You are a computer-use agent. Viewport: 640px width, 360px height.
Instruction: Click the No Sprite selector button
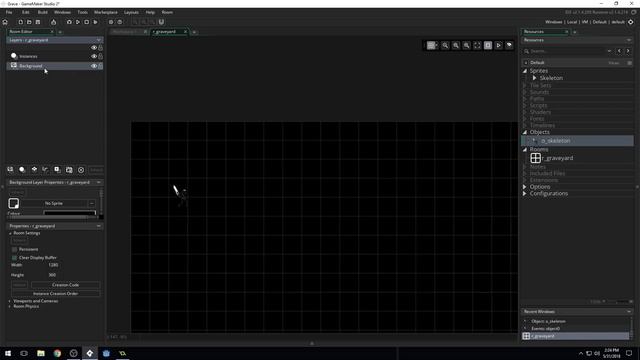pyautogui.click(x=54, y=203)
